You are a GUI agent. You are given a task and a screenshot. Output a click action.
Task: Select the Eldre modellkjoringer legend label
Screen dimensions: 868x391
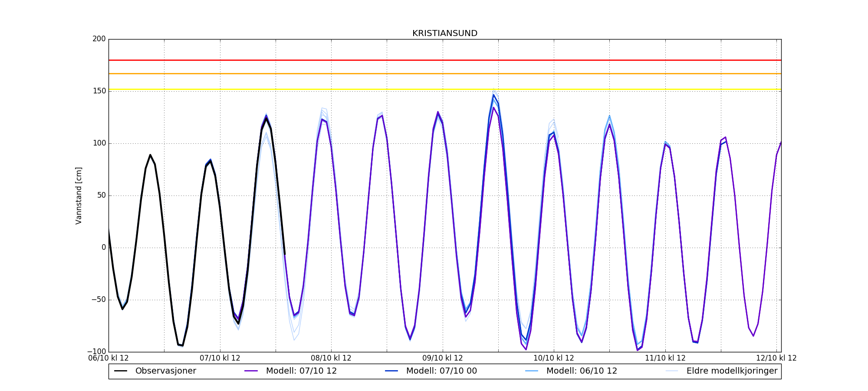732,371
